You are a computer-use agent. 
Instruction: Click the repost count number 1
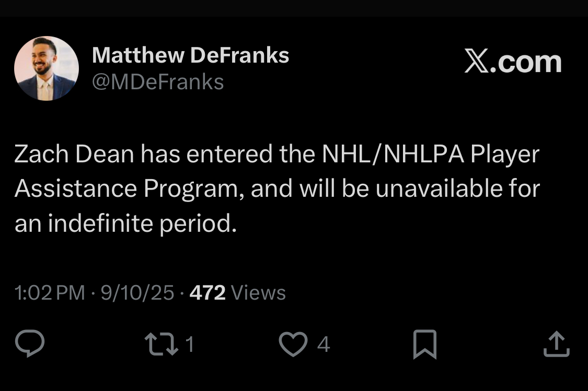point(190,344)
